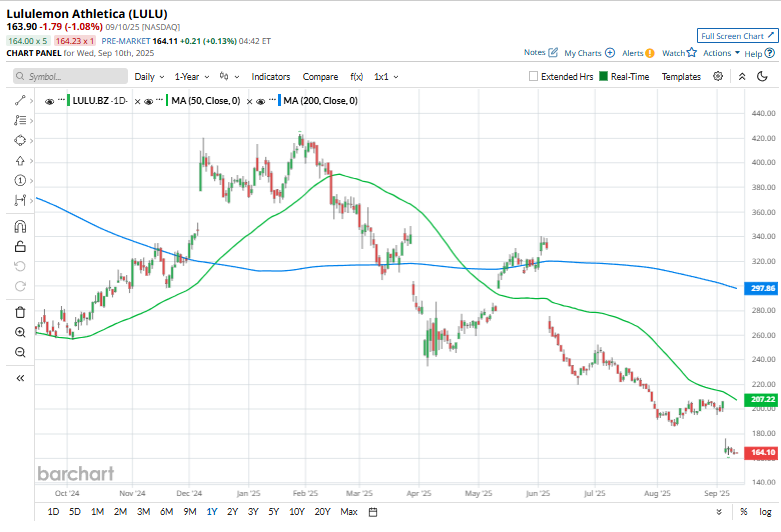Toggle the lock drawings icon
The image size is (781, 532).
pos(20,247)
